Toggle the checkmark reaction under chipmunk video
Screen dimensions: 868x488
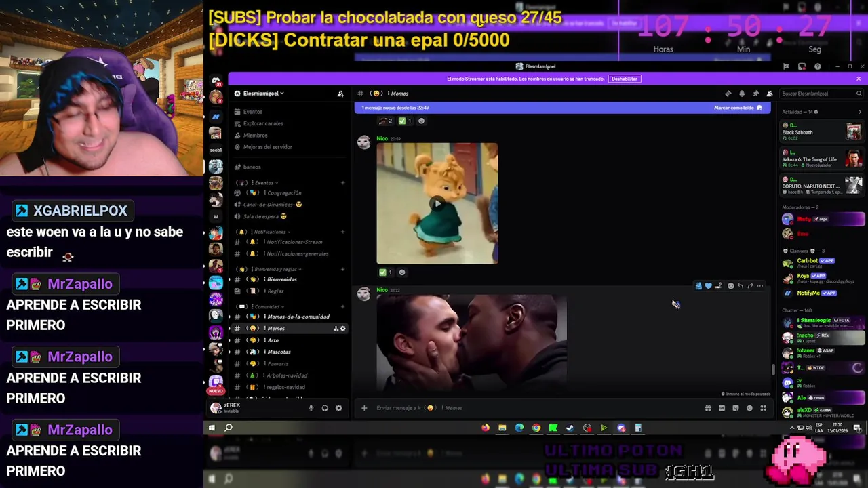click(386, 272)
